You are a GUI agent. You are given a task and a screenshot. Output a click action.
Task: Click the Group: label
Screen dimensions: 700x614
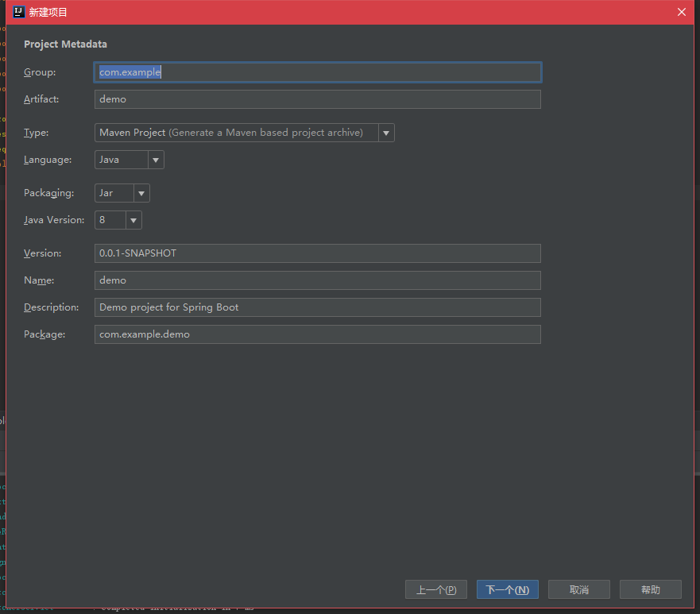pyautogui.click(x=40, y=72)
